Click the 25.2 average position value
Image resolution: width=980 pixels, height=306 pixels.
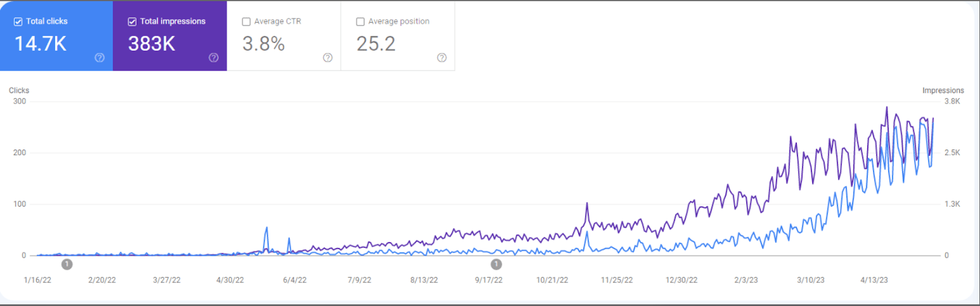376,44
